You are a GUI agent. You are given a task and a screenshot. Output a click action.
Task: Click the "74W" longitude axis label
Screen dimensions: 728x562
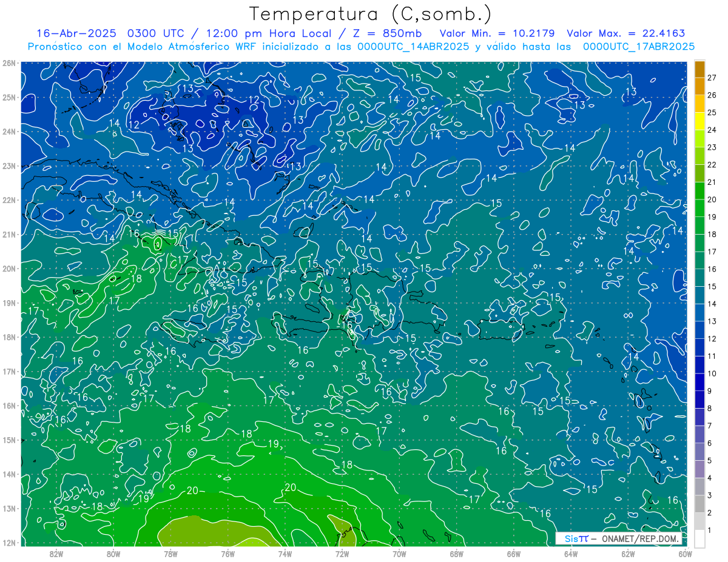(285, 554)
